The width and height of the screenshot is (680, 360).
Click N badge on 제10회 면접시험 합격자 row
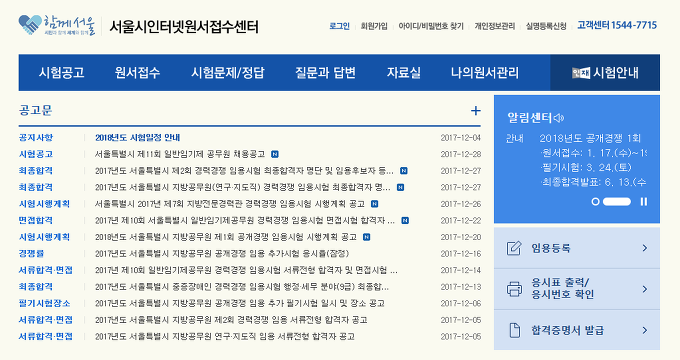405,220
